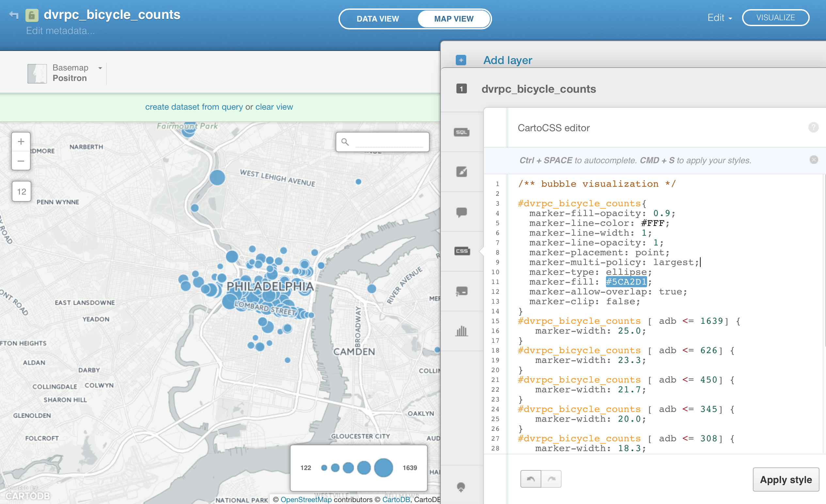Click the back arrow beside dataset name

[14, 15]
